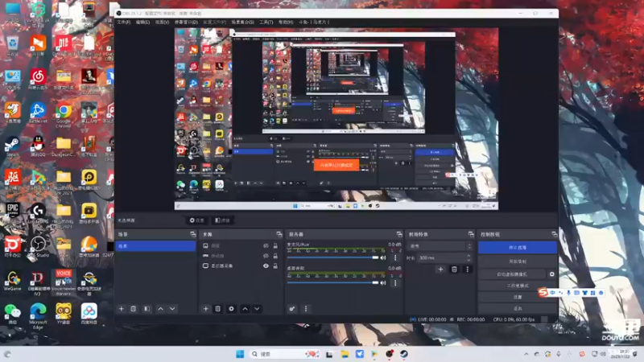This screenshot has height=362, width=644.
Task: Open the 视图(V) menu
Action: [162, 23]
